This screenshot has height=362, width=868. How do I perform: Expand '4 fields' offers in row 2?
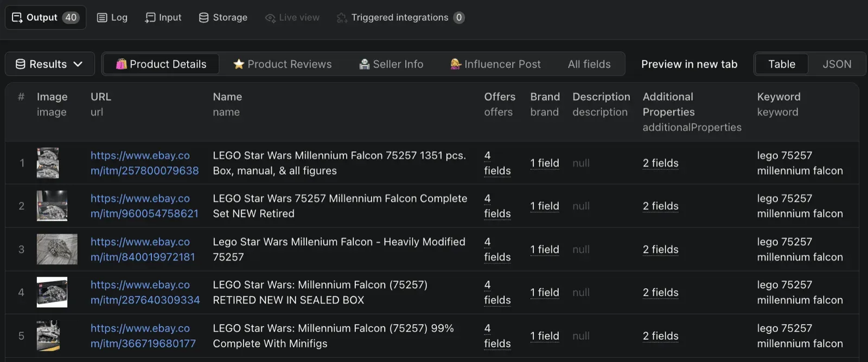pyautogui.click(x=497, y=206)
